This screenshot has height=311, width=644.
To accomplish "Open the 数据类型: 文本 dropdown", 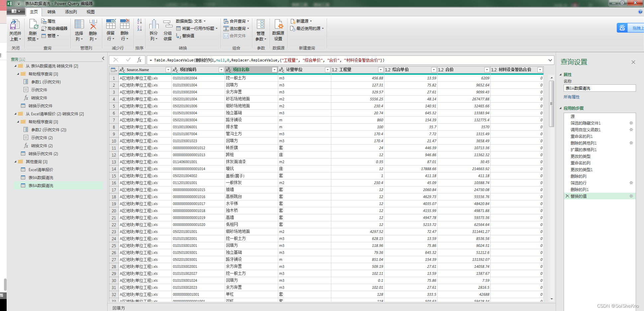I will pyautogui.click(x=191, y=21).
